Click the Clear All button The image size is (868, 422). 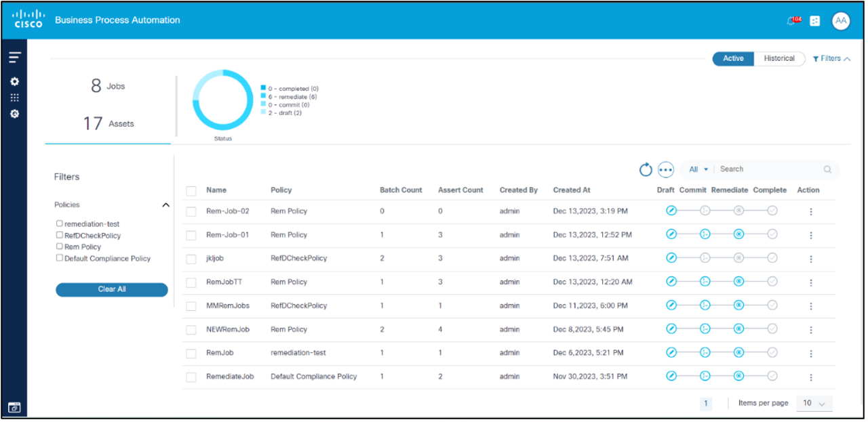pos(112,289)
